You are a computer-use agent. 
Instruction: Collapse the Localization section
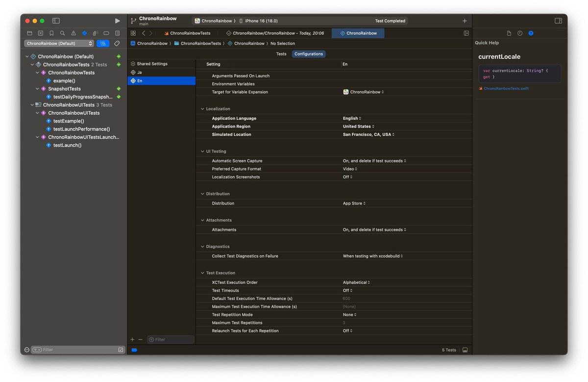[203, 109]
